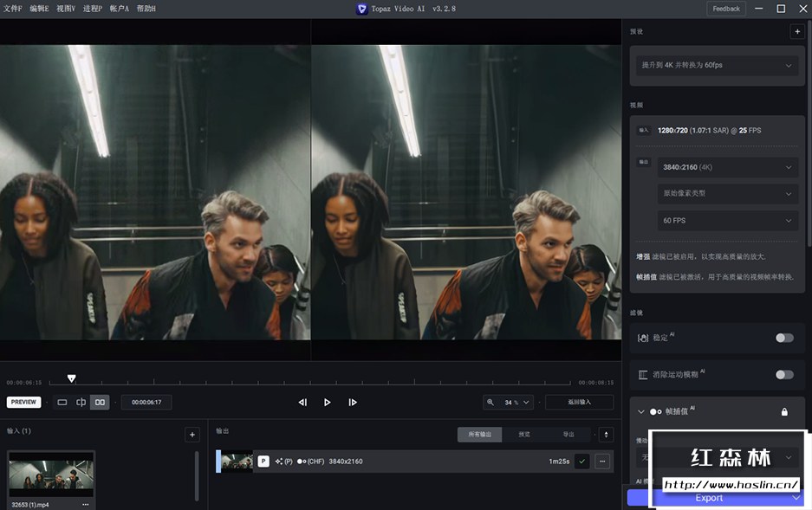Image resolution: width=812 pixels, height=510 pixels.
Task: Play the video preview
Action: pos(327,402)
